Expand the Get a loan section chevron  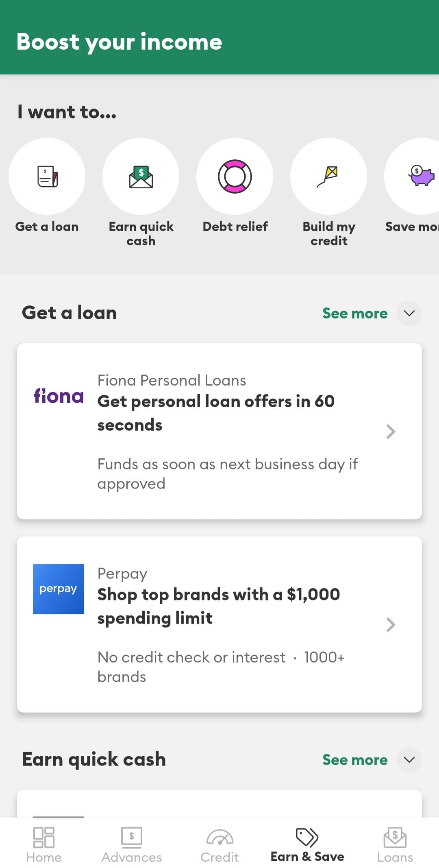pyautogui.click(x=409, y=313)
